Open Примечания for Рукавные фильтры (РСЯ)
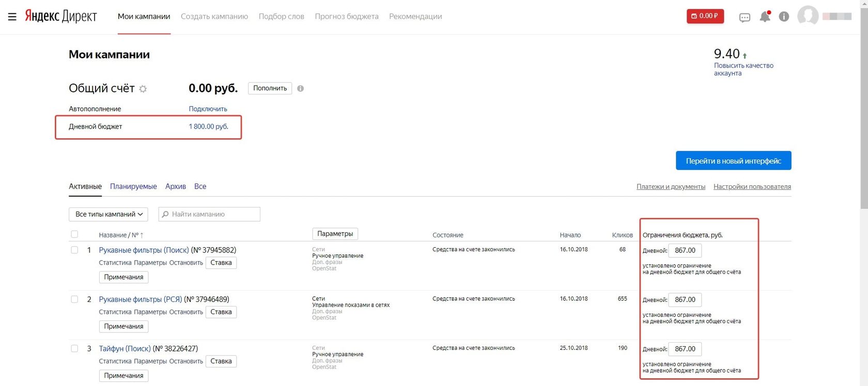The width and height of the screenshot is (868, 386). coord(123,326)
